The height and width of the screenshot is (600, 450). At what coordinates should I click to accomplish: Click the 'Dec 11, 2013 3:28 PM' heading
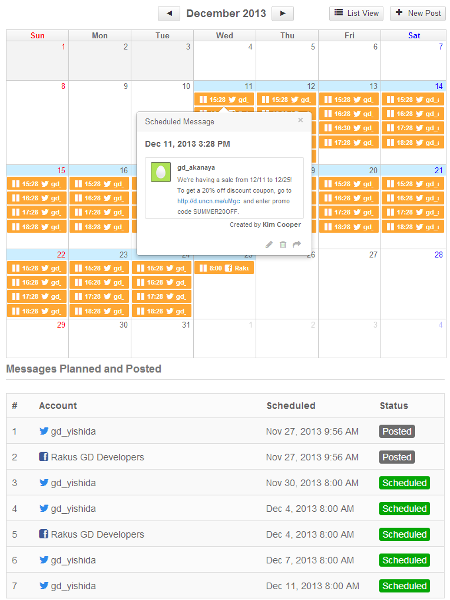coord(188,144)
